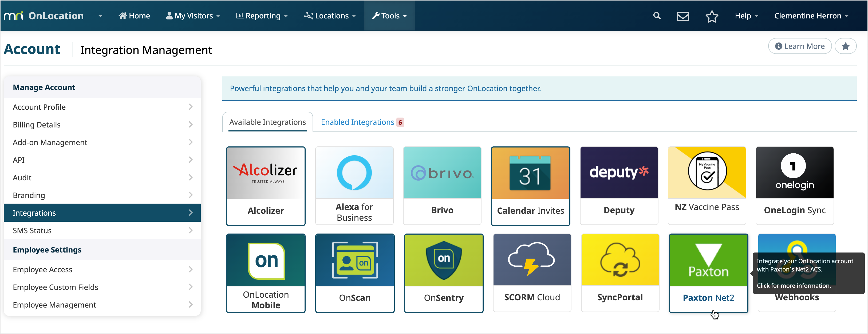
Task: Open the OneLogin Sync integration card
Action: click(795, 186)
